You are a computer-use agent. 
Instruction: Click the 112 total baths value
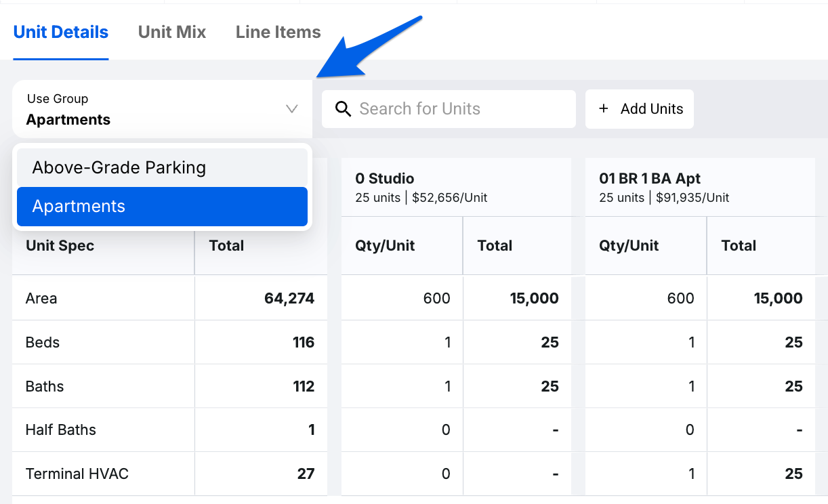tap(304, 386)
